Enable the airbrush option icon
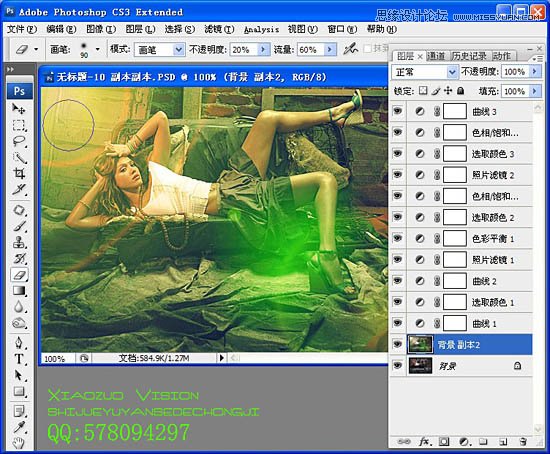The width and height of the screenshot is (550, 454). pyautogui.click(x=350, y=49)
